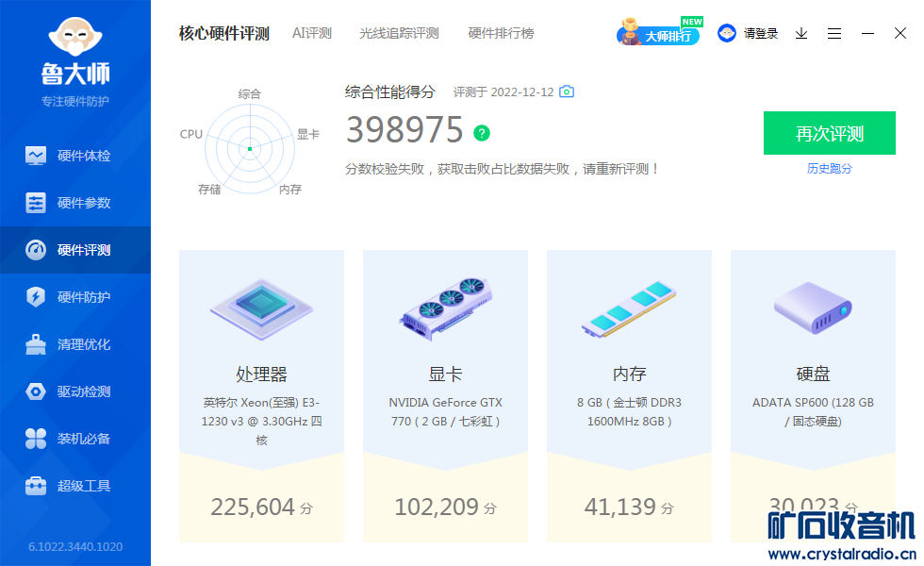Open 硬件防护 in the sidebar
Image resolution: width=924 pixels, height=566 pixels.
(x=75, y=297)
